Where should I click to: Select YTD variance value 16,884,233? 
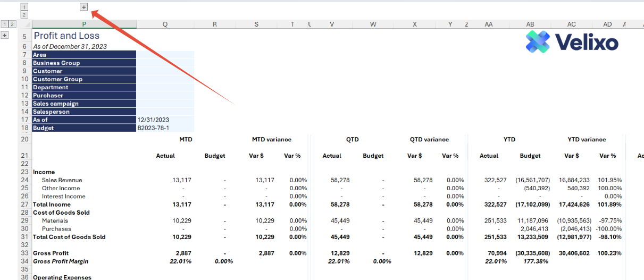(x=573, y=180)
